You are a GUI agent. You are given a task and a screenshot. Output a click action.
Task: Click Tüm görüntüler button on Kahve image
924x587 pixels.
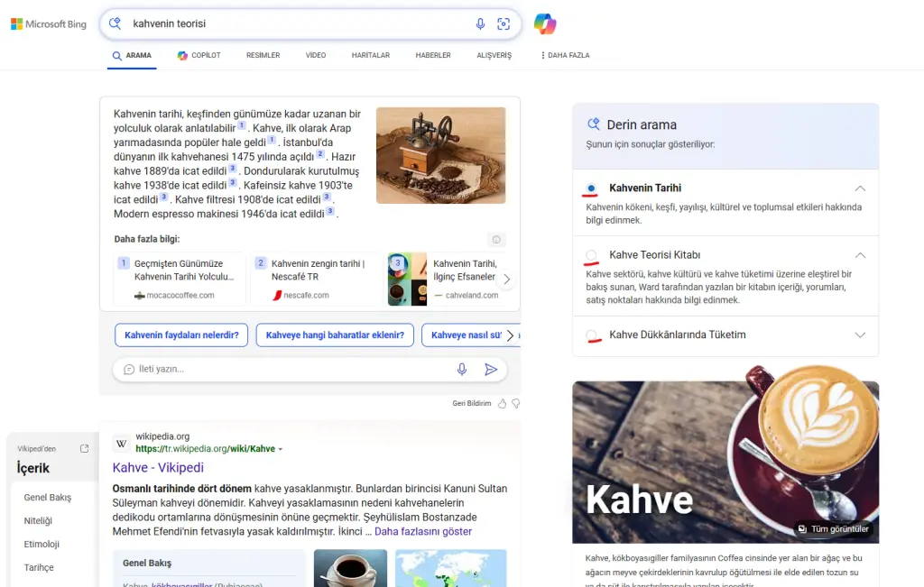(834, 528)
